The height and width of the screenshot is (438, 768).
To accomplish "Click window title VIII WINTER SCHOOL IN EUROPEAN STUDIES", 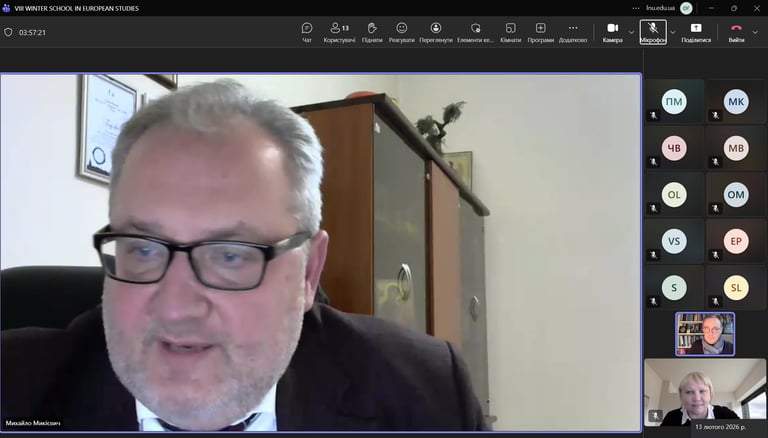I will click(76, 8).
